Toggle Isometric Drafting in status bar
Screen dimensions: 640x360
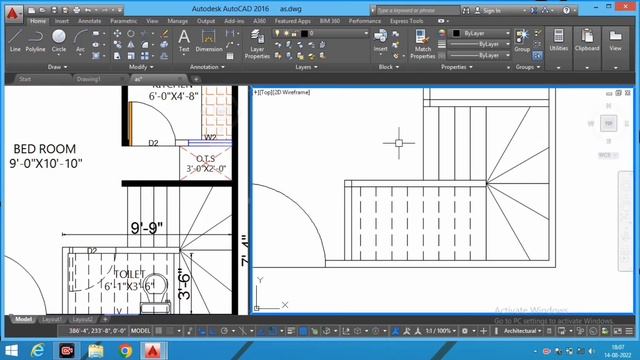[x=243, y=331]
